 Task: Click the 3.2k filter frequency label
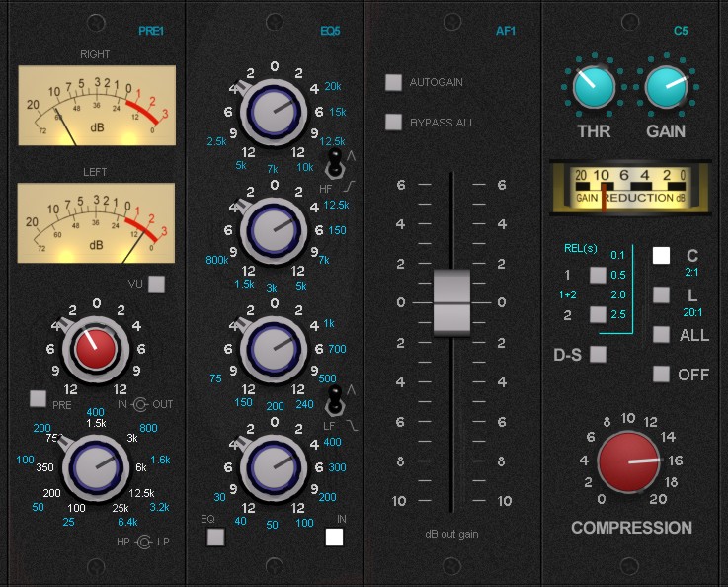pos(159,507)
